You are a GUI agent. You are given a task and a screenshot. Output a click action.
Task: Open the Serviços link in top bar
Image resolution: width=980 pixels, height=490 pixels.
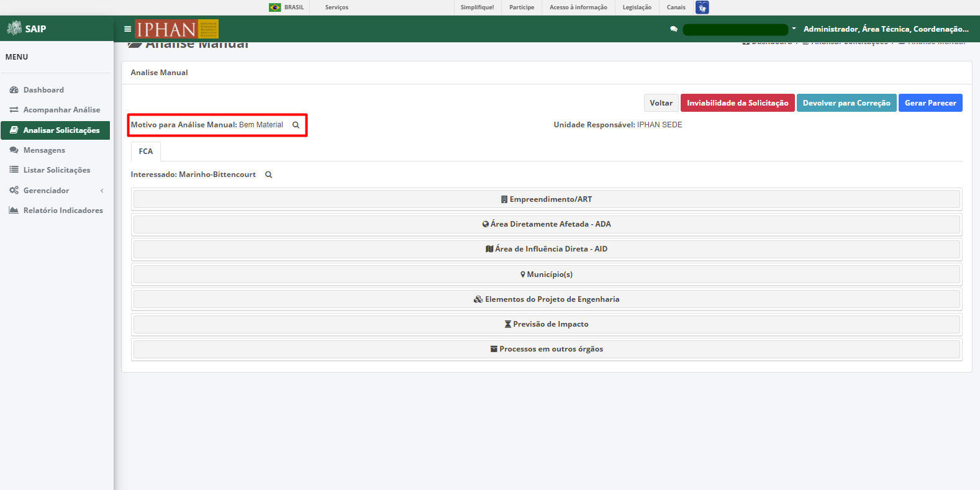click(337, 7)
